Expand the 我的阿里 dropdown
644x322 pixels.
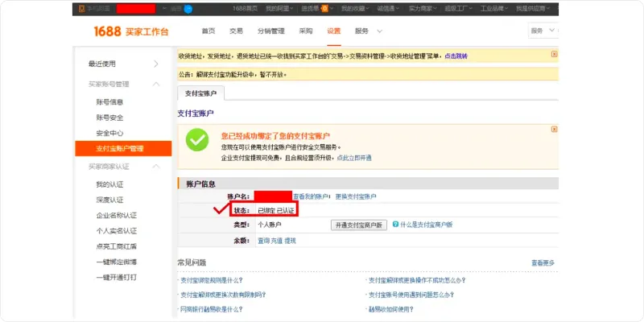click(279, 9)
